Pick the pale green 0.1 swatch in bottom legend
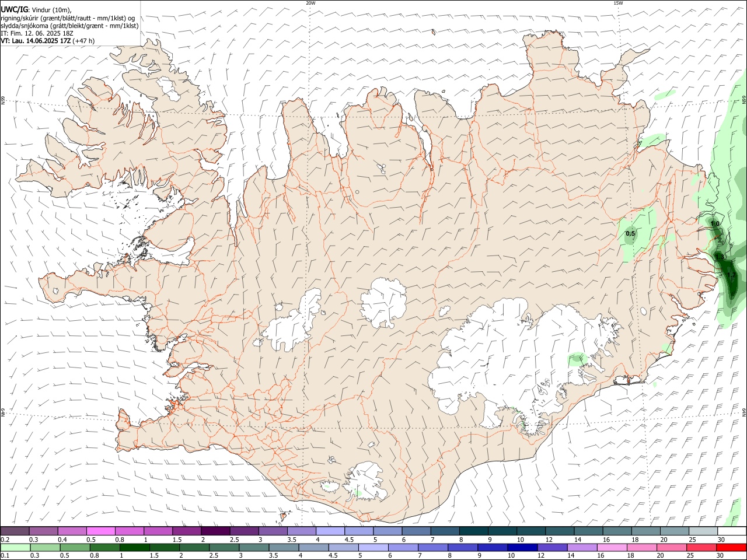 [15, 548]
